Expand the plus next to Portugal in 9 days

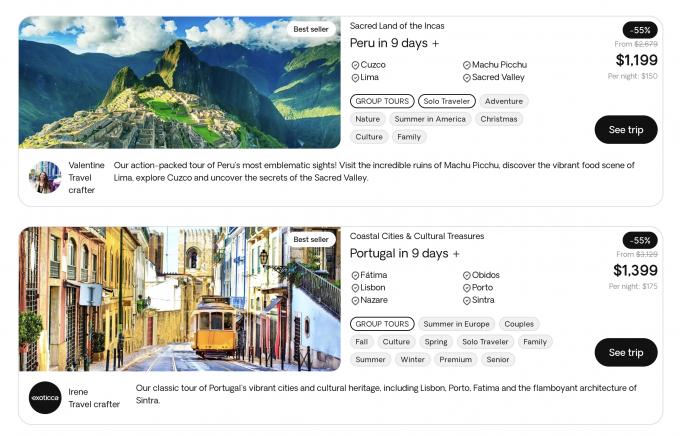(x=457, y=254)
